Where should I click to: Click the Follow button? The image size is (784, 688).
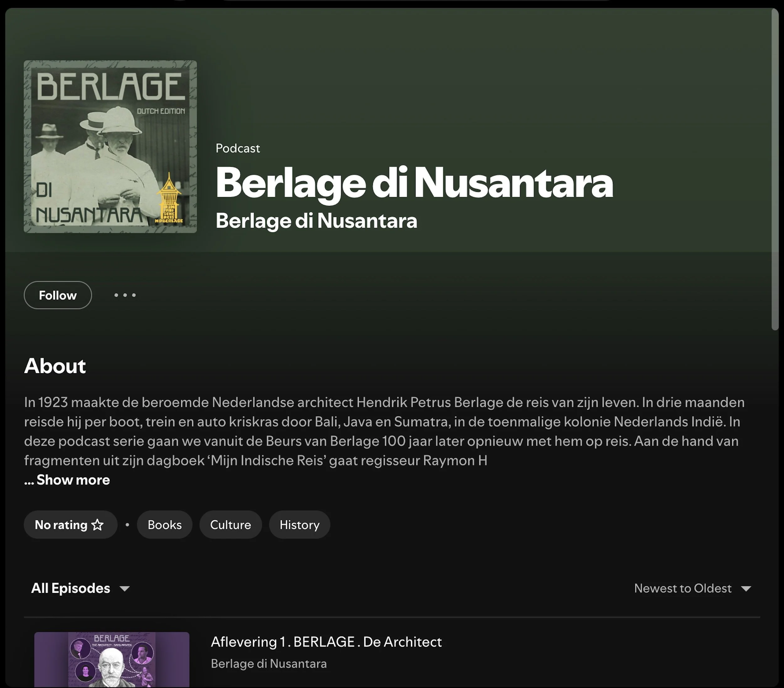(57, 295)
